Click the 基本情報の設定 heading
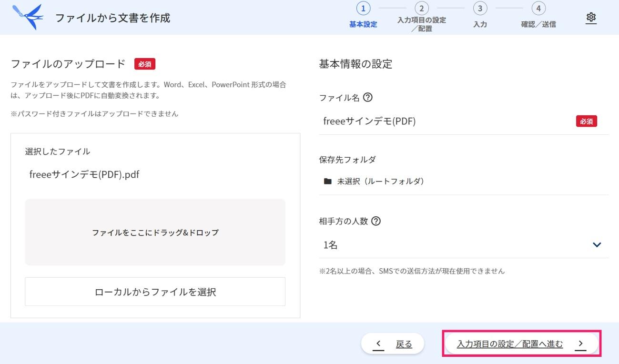This screenshot has height=364, width=619. coord(355,64)
